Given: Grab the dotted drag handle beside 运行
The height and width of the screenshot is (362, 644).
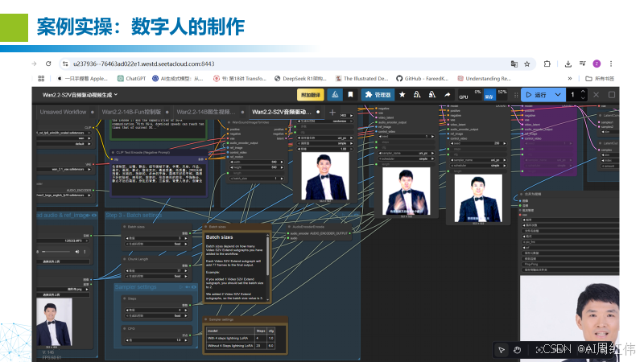Looking at the screenshot, I should pos(516,95).
